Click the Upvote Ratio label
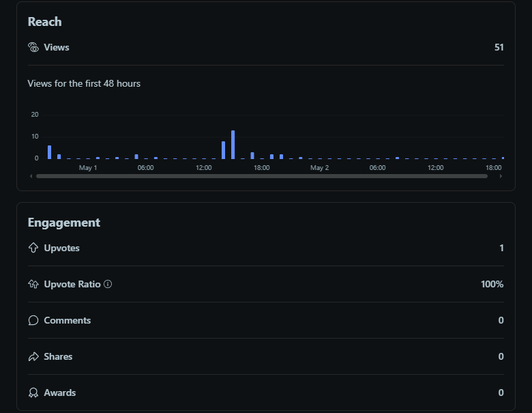This screenshot has width=532, height=413. tap(72, 284)
